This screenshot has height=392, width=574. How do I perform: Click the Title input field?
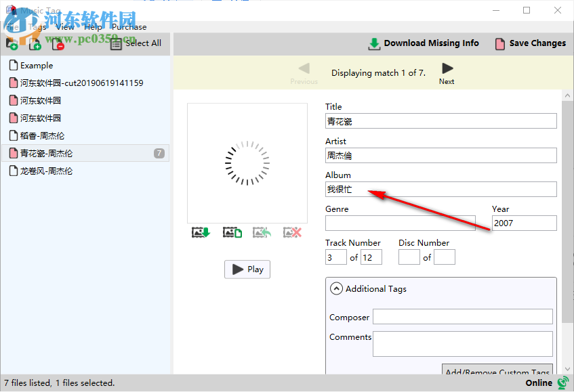440,121
